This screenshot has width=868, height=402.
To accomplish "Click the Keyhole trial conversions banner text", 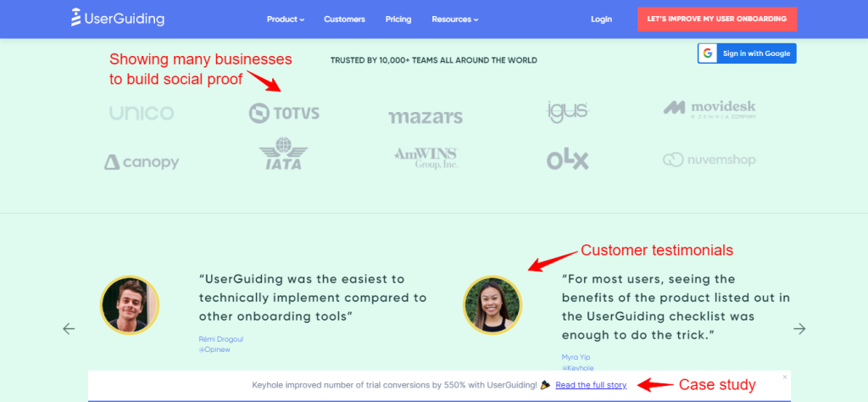I will (394, 385).
